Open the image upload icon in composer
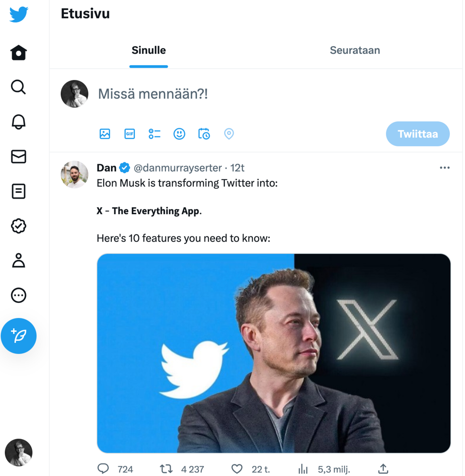The height and width of the screenshot is (476, 465). coord(104,134)
